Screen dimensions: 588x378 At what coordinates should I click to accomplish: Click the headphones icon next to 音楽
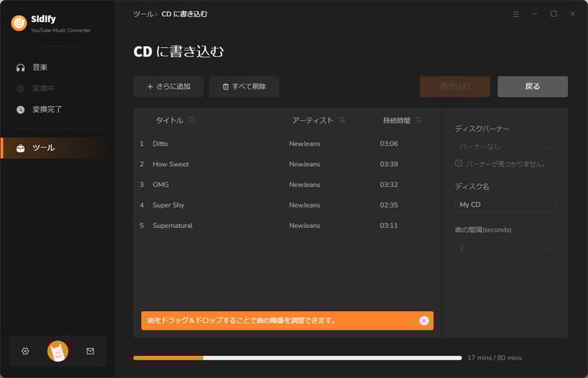point(21,68)
